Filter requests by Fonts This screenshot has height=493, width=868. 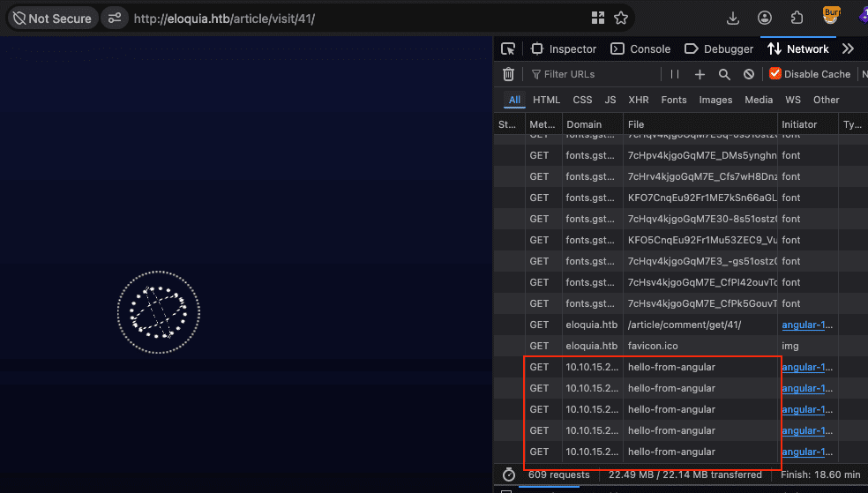(674, 100)
